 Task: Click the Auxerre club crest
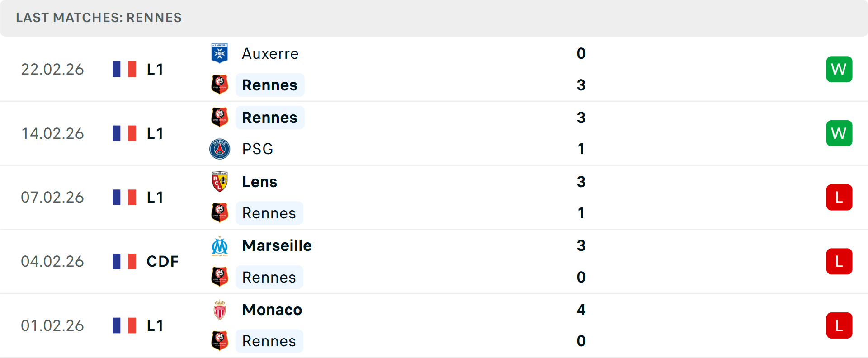coord(220,52)
